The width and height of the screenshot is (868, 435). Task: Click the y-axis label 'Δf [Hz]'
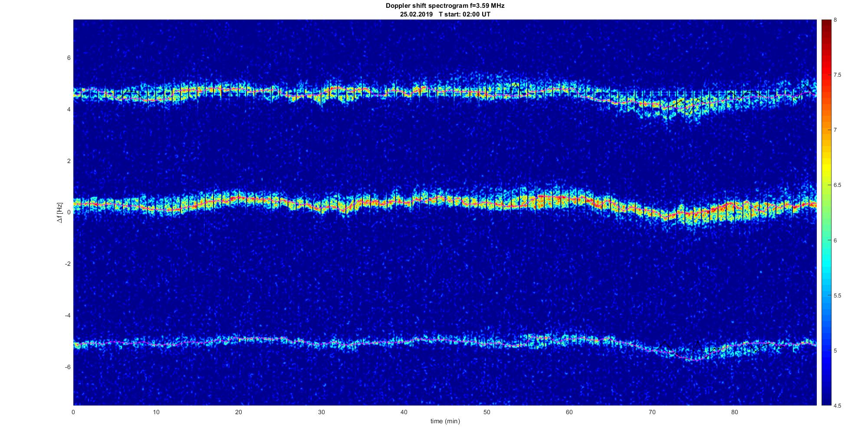click(x=60, y=213)
